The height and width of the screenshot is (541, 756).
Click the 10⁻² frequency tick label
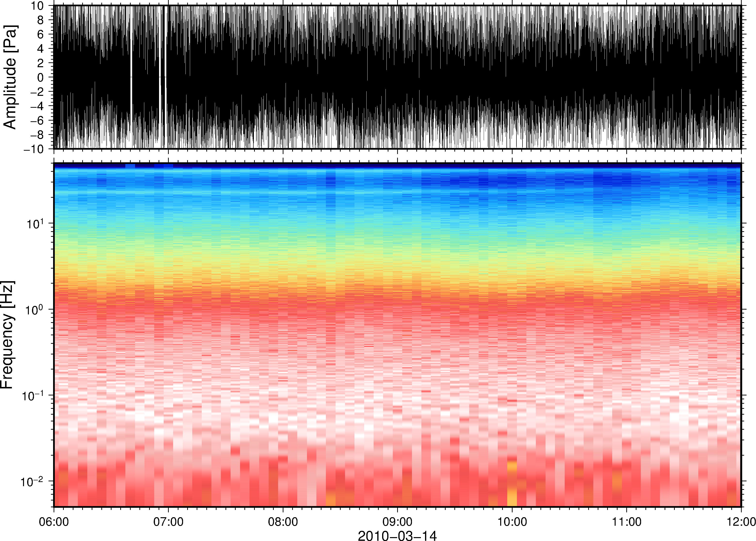pos(32,481)
